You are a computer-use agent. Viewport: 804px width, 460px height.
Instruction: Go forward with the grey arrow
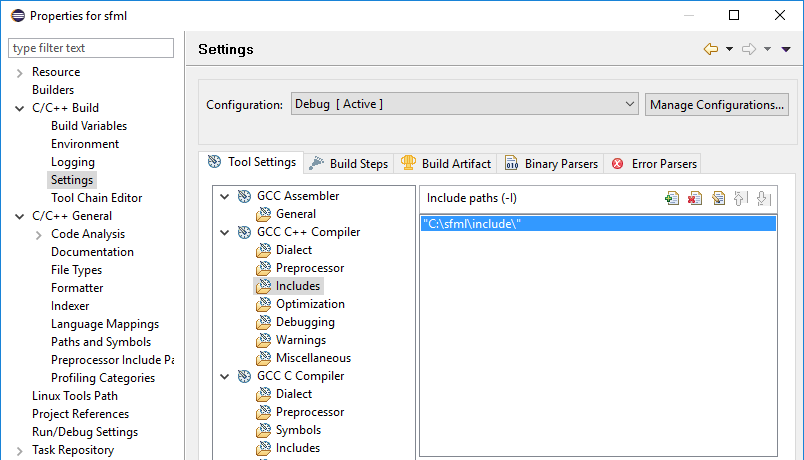click(x=749, y=49)
